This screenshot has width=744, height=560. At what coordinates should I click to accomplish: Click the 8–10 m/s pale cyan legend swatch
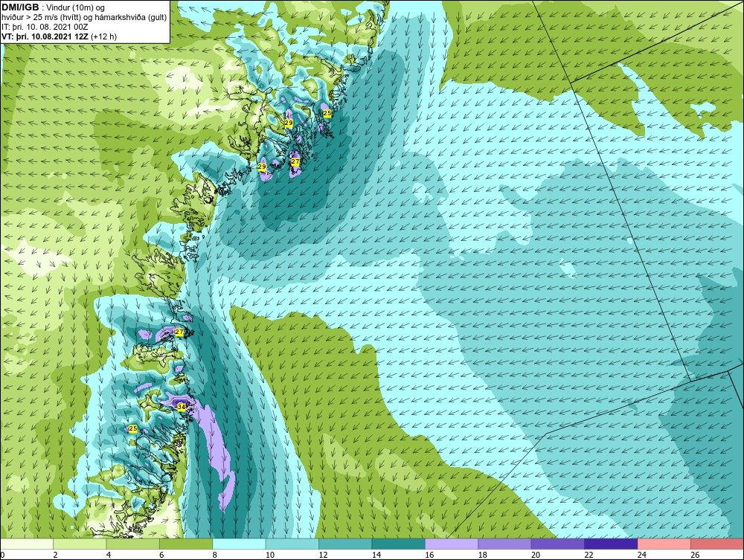[239, 544]
